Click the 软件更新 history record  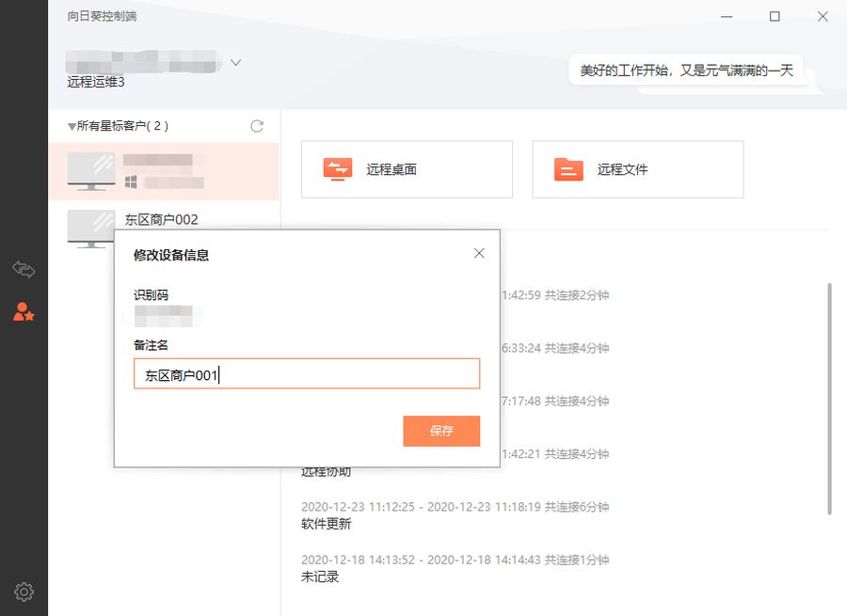[x=327, y=524]
